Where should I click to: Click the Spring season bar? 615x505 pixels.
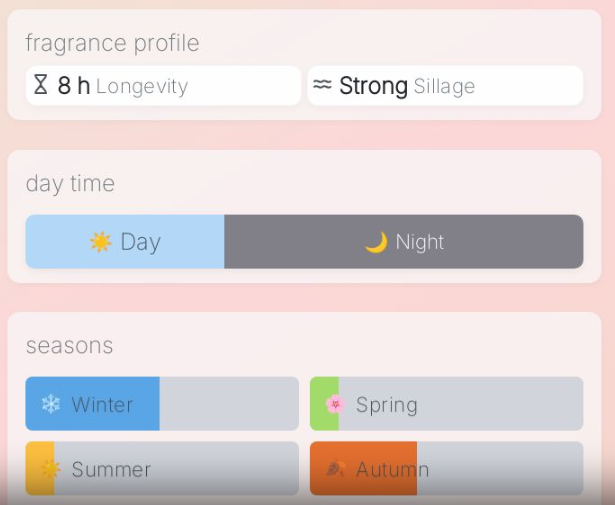point(446,404)
